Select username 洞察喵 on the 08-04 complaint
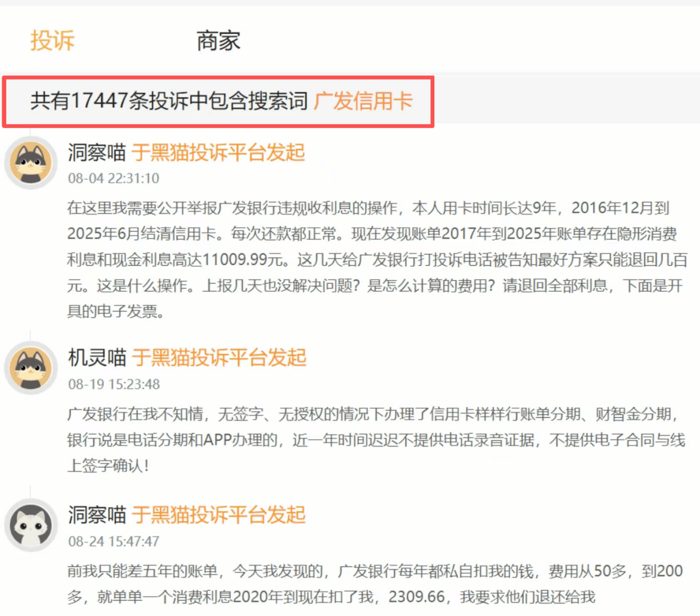The image size is (700, 616). [97, 152]
